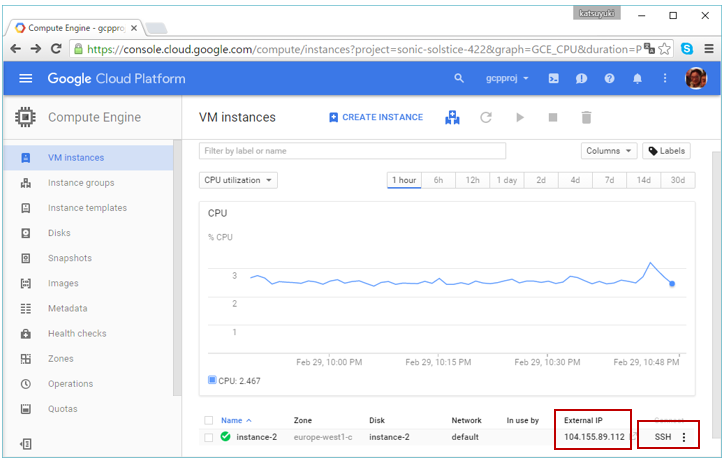Select the 1 day range tab
723x459 pixels.
click(506, 180)
